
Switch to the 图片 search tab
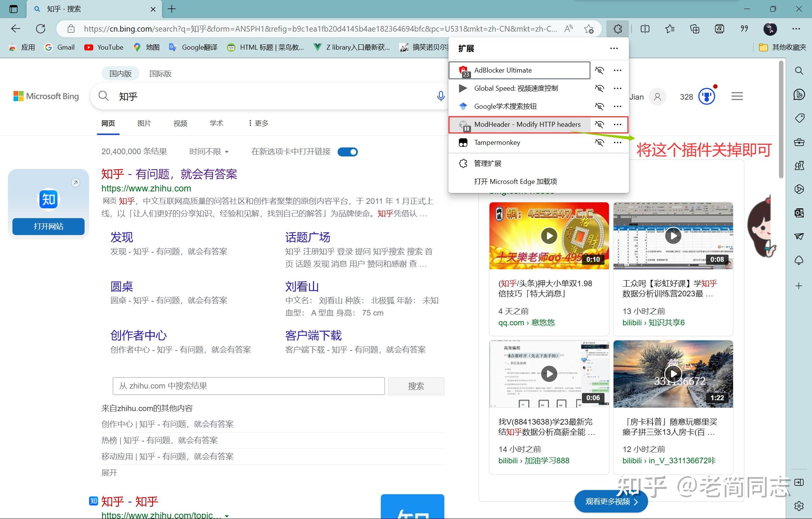[x=144, y=123]
